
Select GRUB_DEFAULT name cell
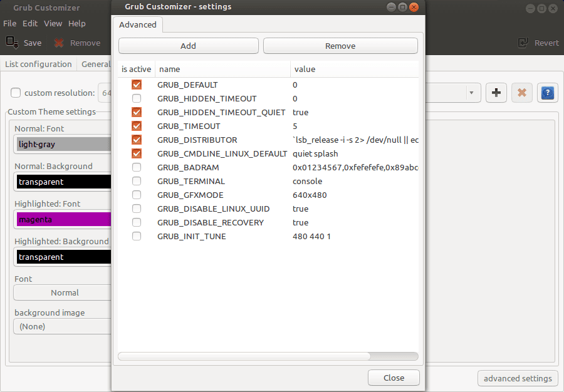222,85
